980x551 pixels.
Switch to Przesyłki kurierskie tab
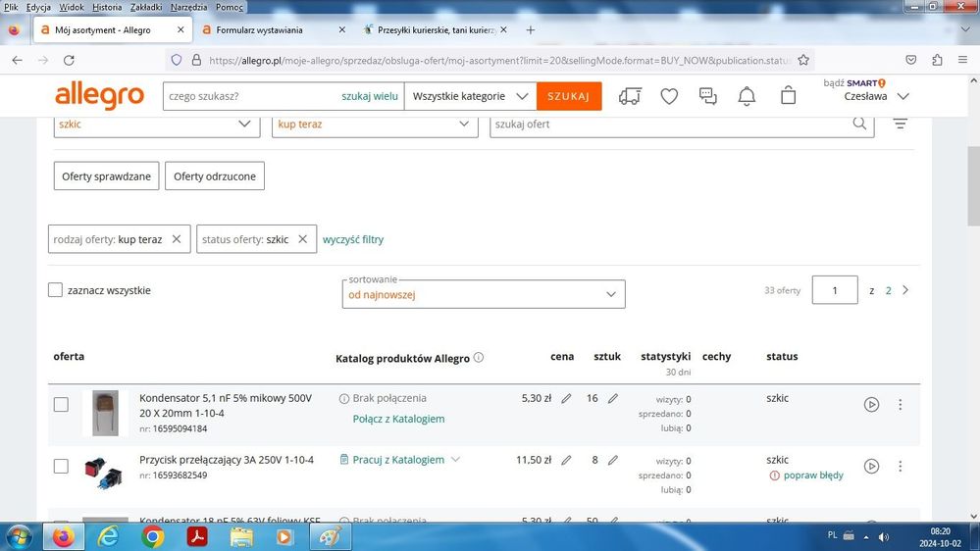pyautogui.click(x=435, y=30)
